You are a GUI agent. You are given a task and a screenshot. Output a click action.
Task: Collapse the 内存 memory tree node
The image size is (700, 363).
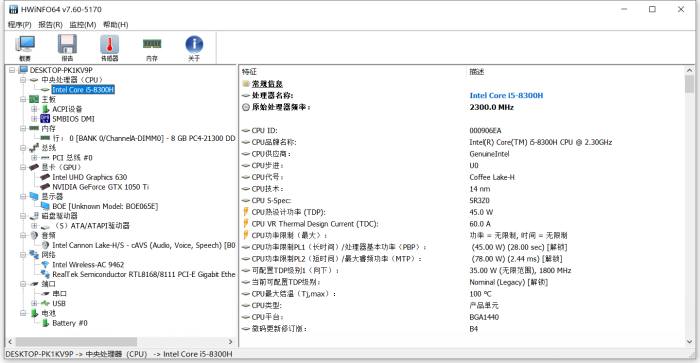click(23, 129)
